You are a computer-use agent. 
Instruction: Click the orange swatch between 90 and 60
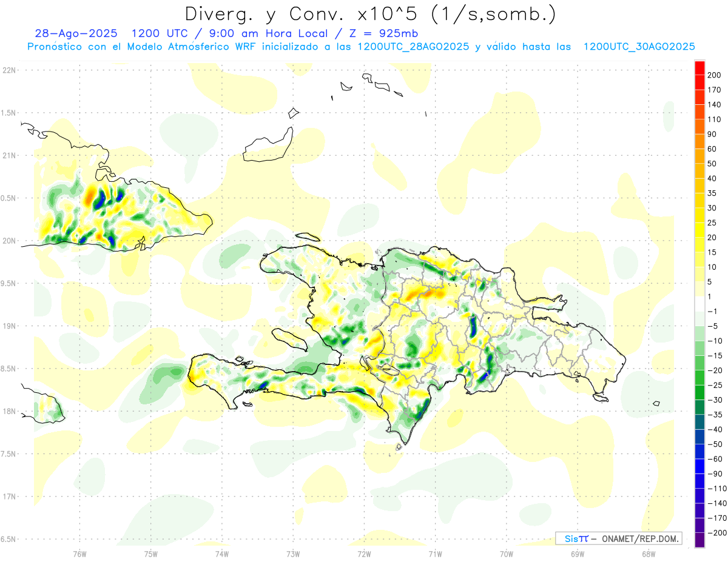point(700,141)
